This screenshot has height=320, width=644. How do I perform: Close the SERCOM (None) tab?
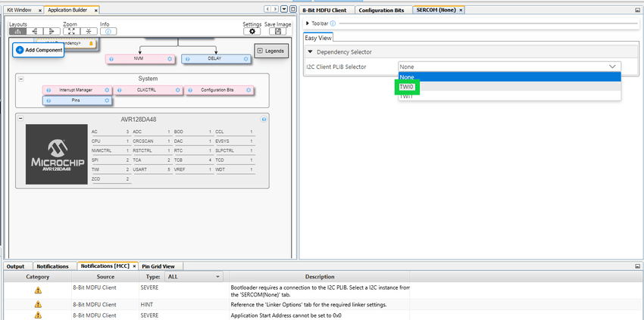click(461, 10)
